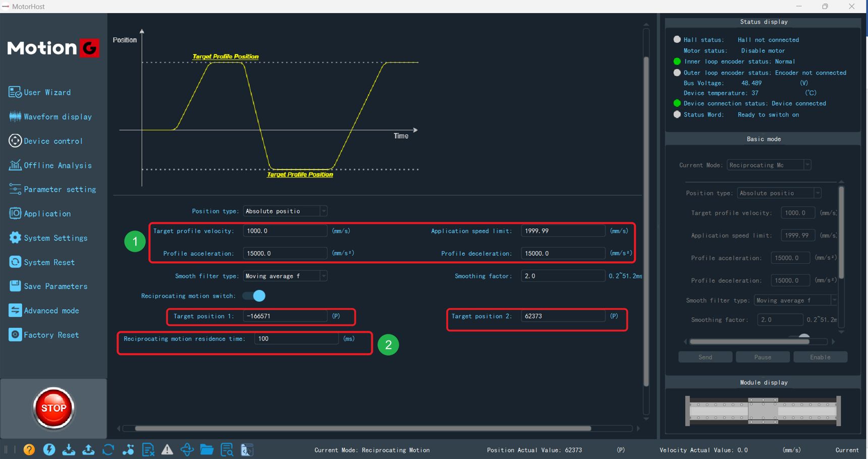This screenshot has width=868, height=459.
Task: Click the code script file icon
Action: (247, 449)
